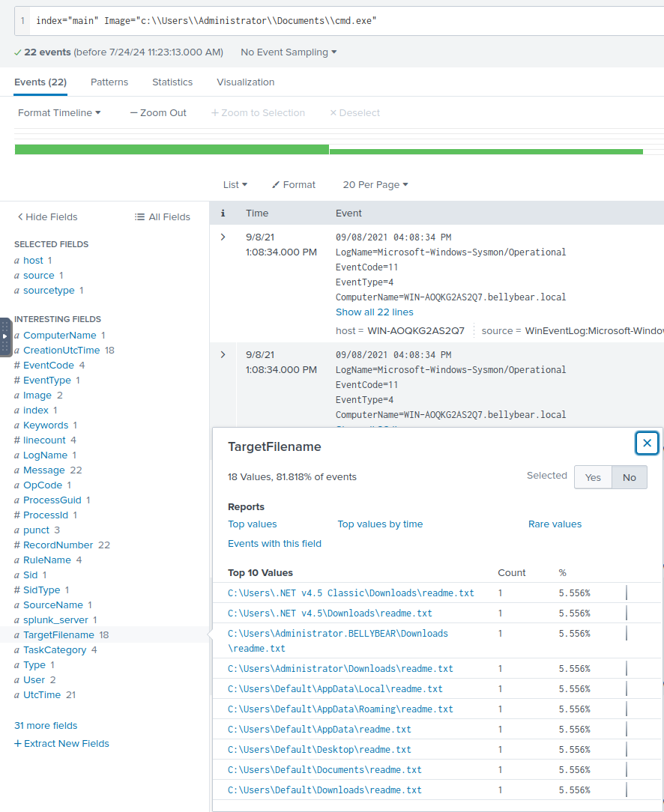Switch to the Visualization tab
Viewport: 664px width, 812px height.
coord(245,82)
